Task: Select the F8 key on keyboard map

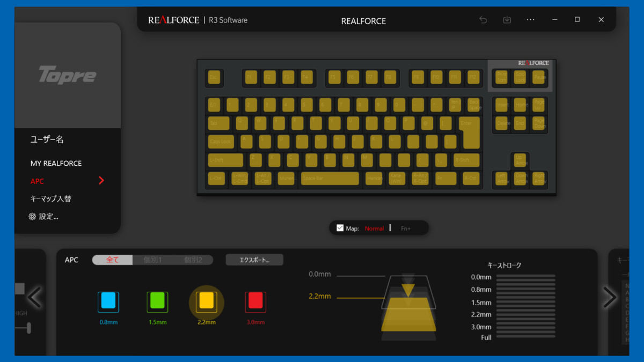Action: pos(390,78)
